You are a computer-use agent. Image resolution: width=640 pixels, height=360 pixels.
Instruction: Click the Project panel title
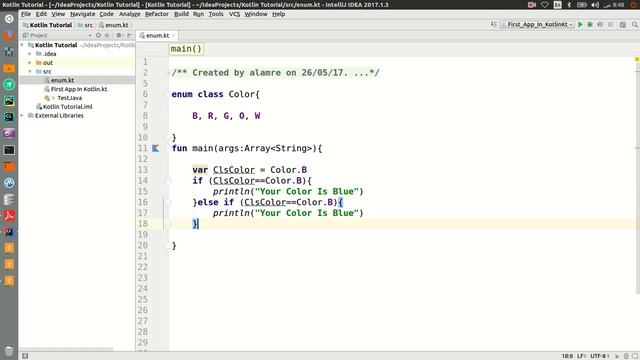pos(39,36)
